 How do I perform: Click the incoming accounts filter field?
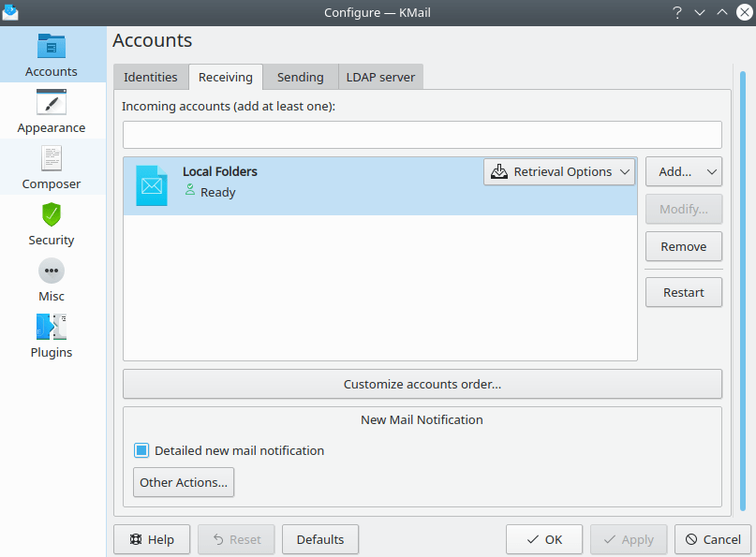pyautogui.click(x=422, y=134)
